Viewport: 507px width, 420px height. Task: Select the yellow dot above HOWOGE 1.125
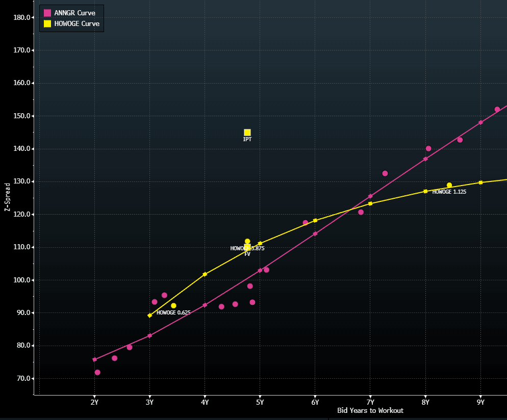pos(449,186)
